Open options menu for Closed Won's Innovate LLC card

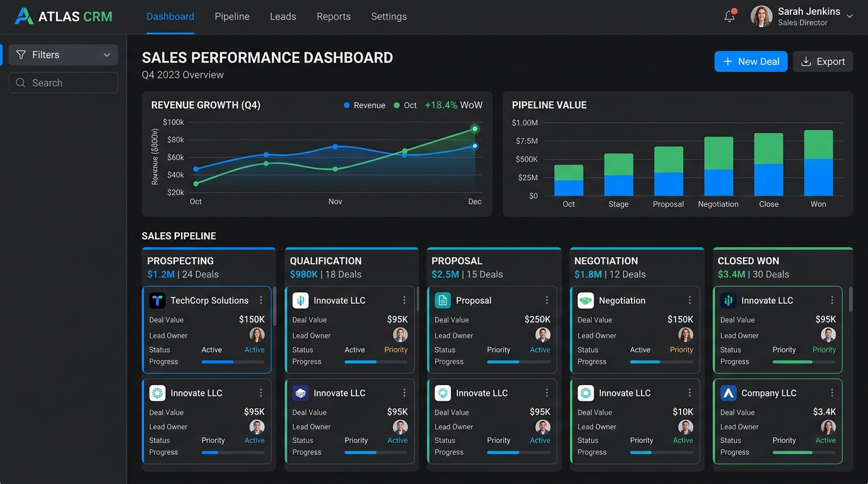[832, 301]
